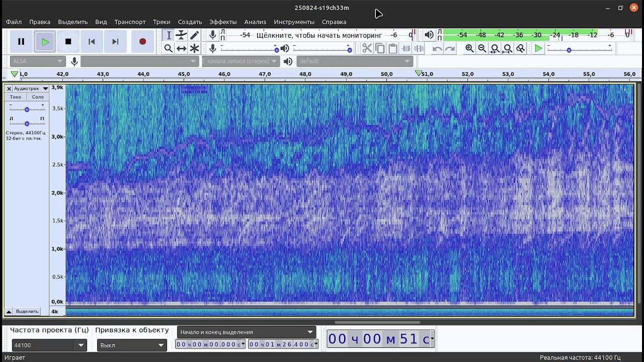Click the meter to start monitoring
The height and width of the screenshot is (362, 644).
319,35
